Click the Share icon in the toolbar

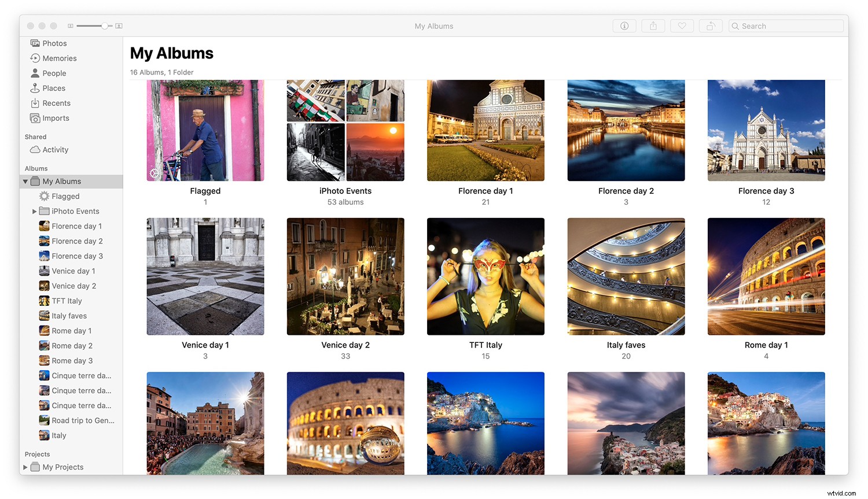[653, 25]
